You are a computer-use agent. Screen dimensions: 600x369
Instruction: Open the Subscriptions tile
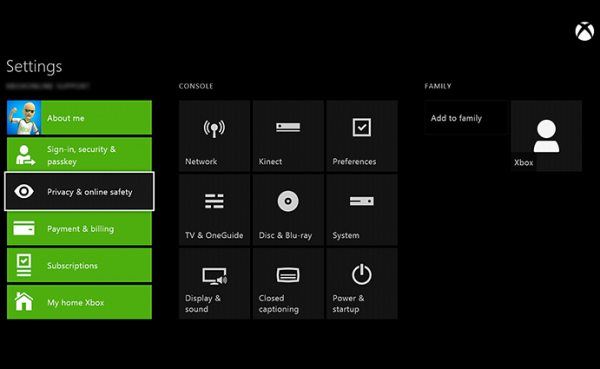(x=79, y=265)
